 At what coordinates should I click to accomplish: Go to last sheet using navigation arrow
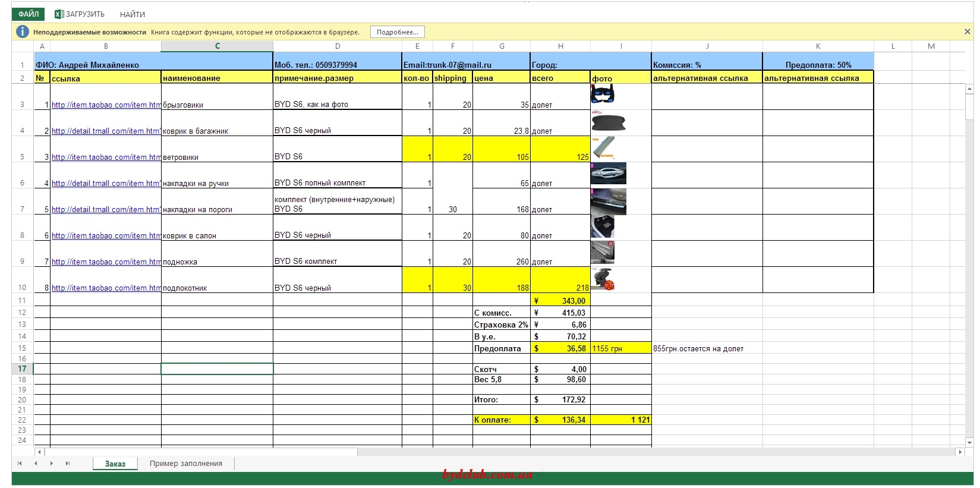(x=67, y=464)
